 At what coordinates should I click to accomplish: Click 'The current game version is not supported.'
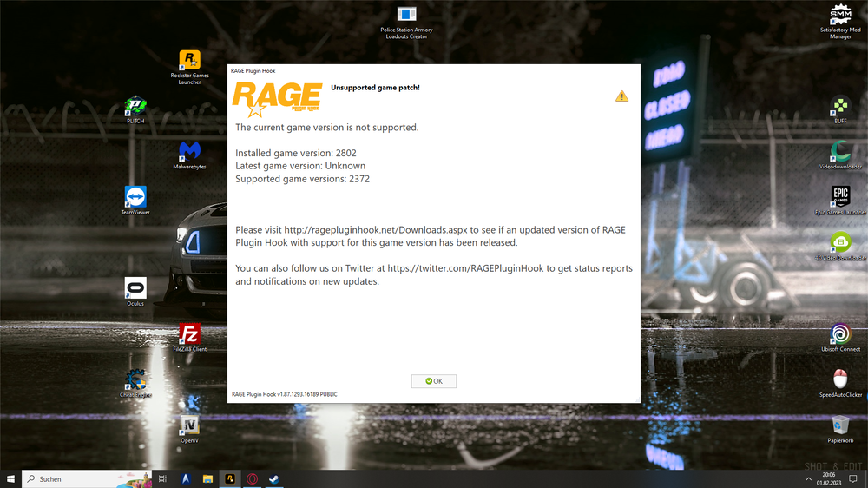[x=327, y=128]
